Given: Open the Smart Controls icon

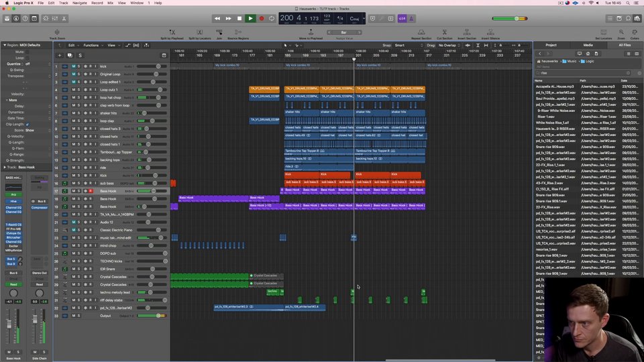Looking at the screenshot, I should click(x=46, y=19).
